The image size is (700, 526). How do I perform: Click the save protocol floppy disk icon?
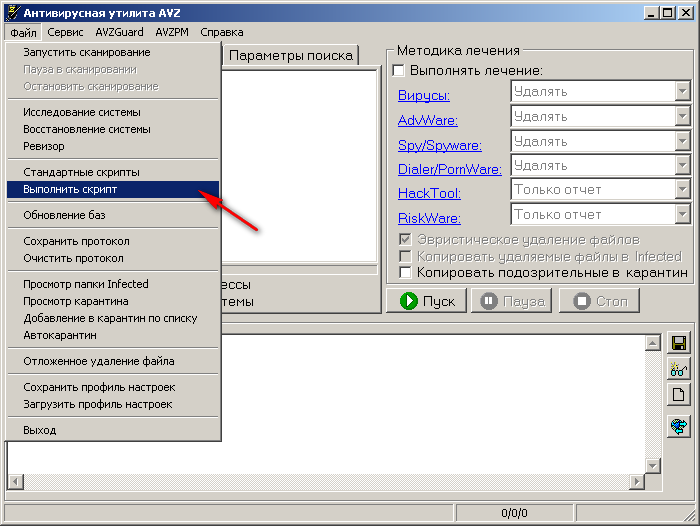679,343
